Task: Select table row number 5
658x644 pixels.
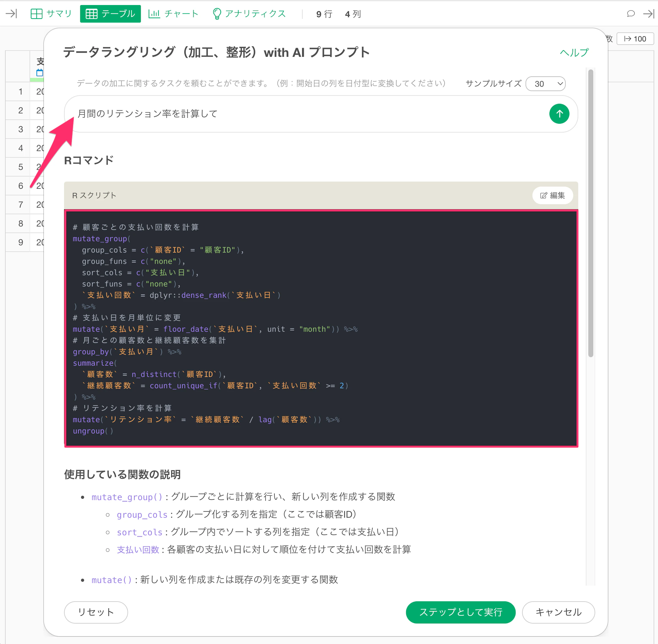Action: pyautogui.click(x=21, y=167)
